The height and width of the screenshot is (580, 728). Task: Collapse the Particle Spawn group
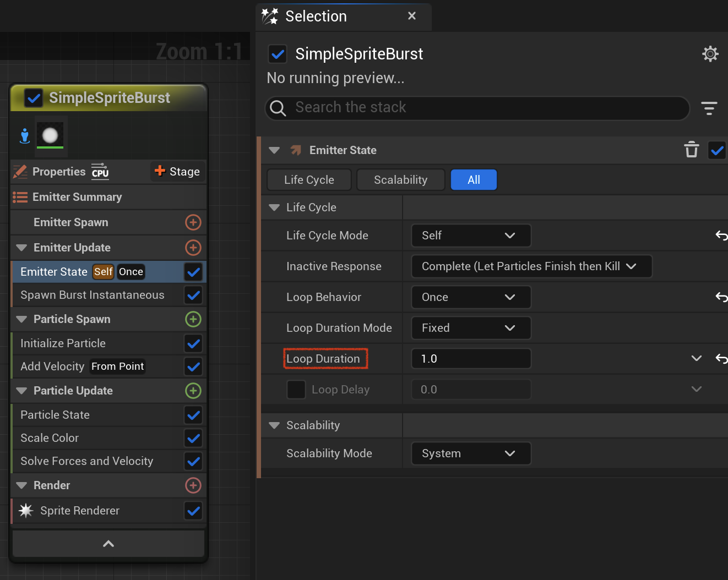(x=21, y=319)
